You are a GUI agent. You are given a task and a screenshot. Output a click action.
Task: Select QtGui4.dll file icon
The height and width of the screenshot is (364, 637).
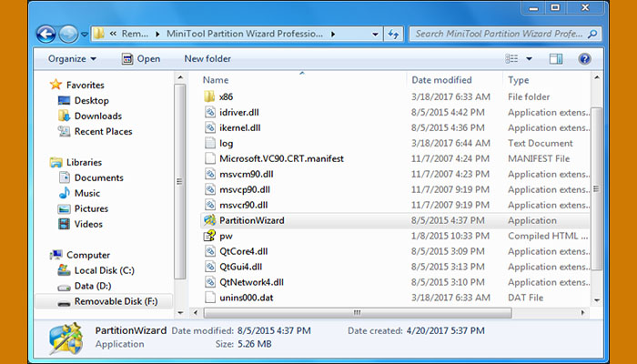[x=209, y=267]
